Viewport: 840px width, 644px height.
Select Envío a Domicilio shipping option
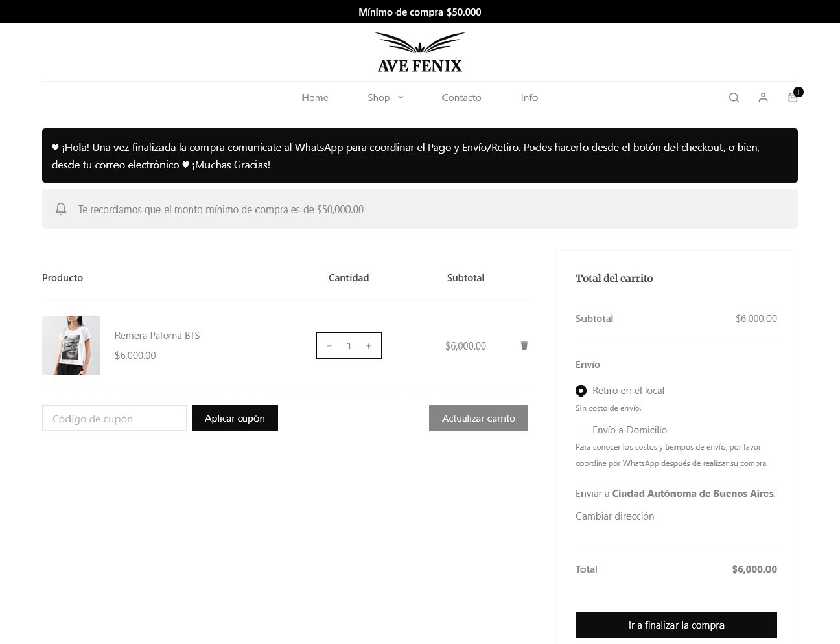(581, 430)
